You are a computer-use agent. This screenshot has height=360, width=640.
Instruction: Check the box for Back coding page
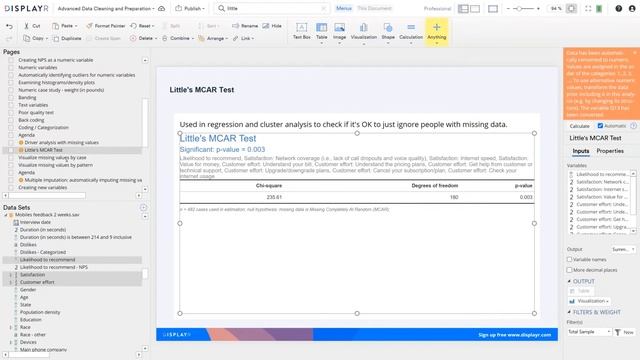tap(11, 120)
